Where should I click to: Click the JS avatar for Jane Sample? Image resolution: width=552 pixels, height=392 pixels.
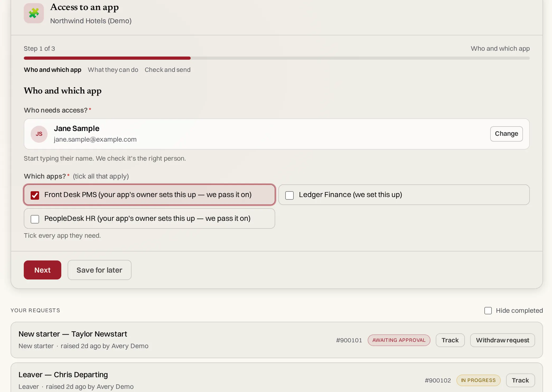pyautogui.click(x=39, y=134)
